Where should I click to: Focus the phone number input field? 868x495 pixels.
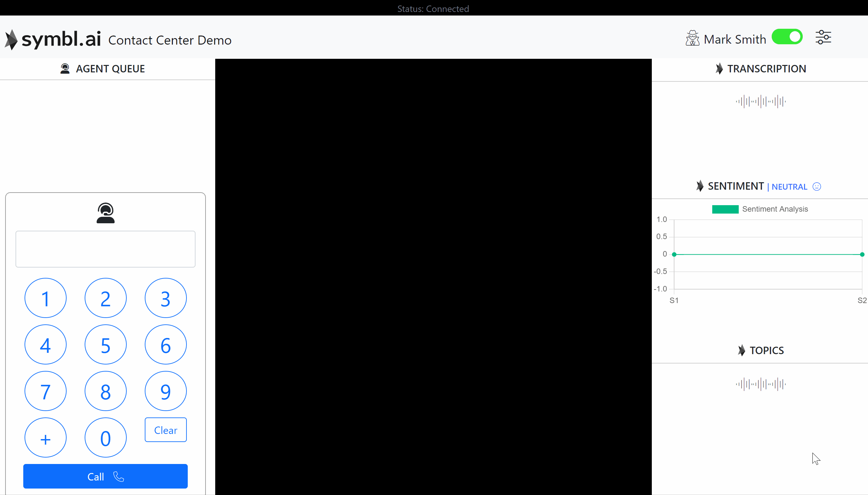(105, 249)
